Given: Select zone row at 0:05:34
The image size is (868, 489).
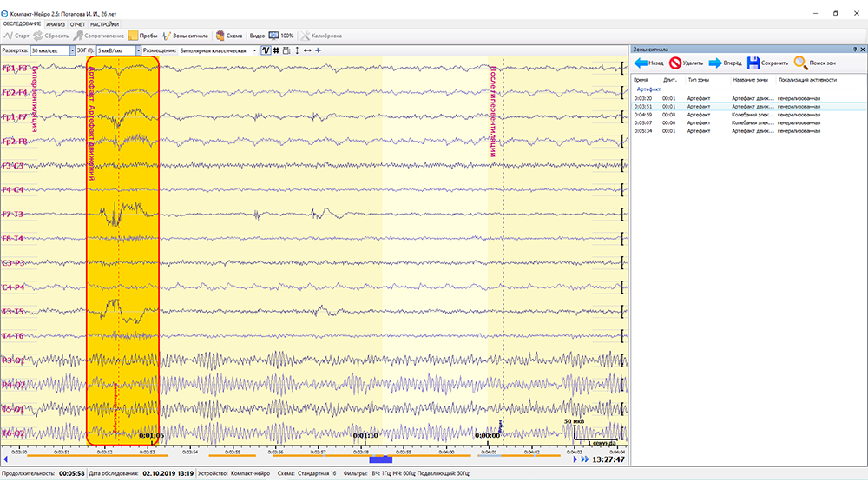Looking at the screenshot, I should click(750, 131).
